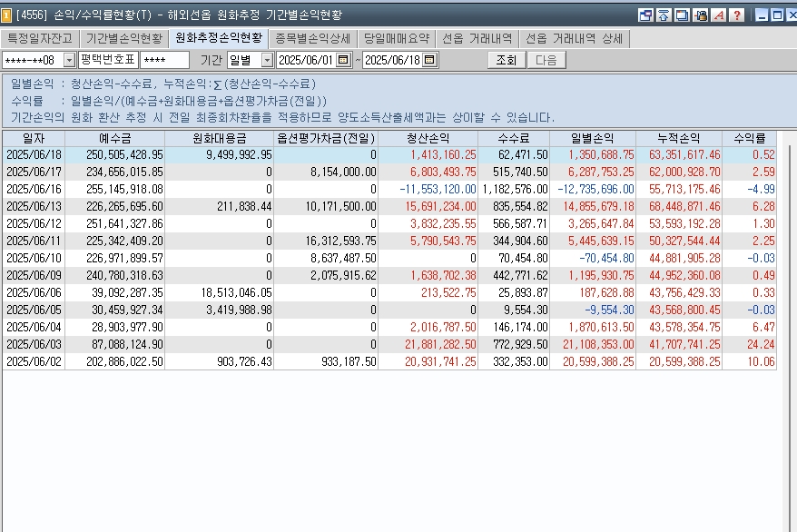Switch to the 선옵 거래내역 tab

coord(477,39)
